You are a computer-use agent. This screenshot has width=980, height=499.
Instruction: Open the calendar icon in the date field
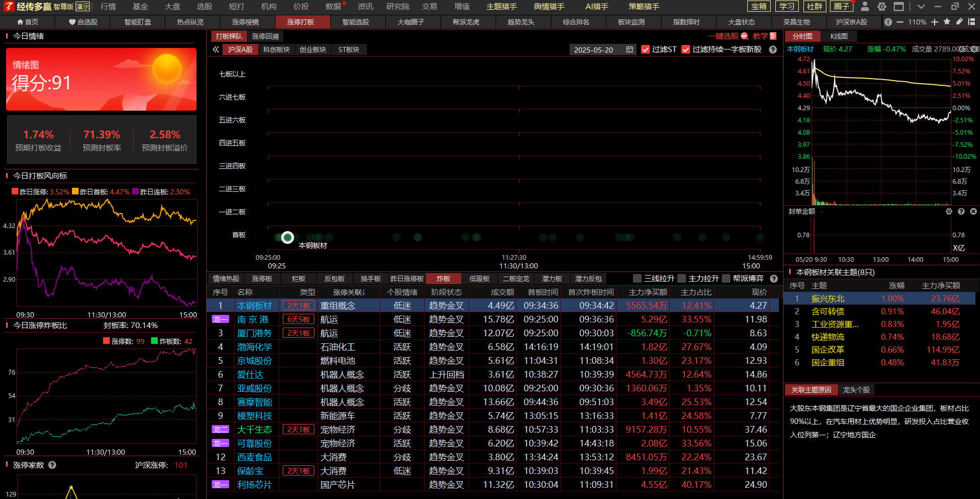click(x=629, y=49)
